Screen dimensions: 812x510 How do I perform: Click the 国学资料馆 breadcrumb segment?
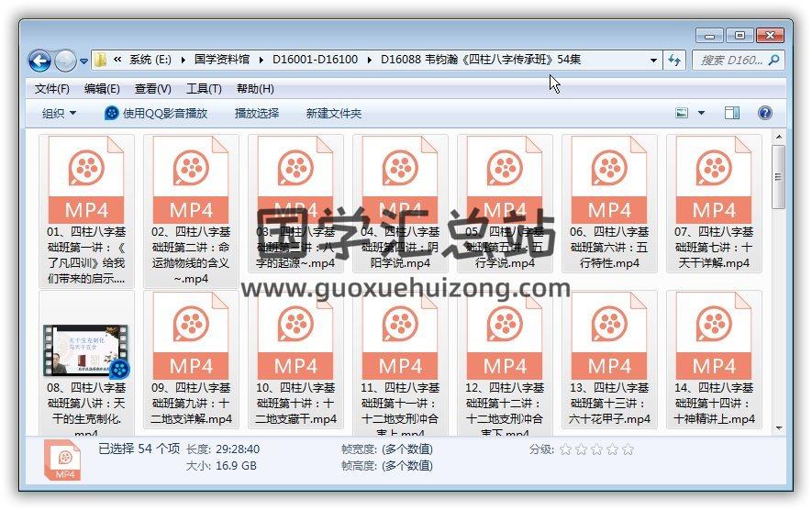(222, 60)
